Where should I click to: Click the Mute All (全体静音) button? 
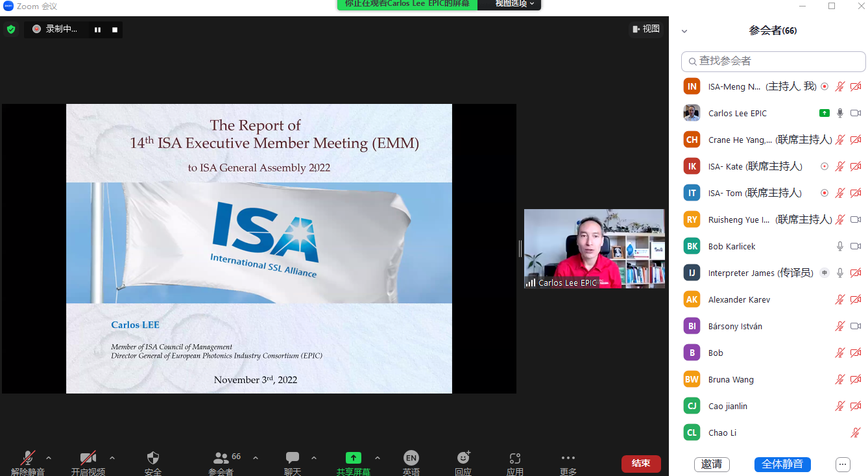pos(782,464)
